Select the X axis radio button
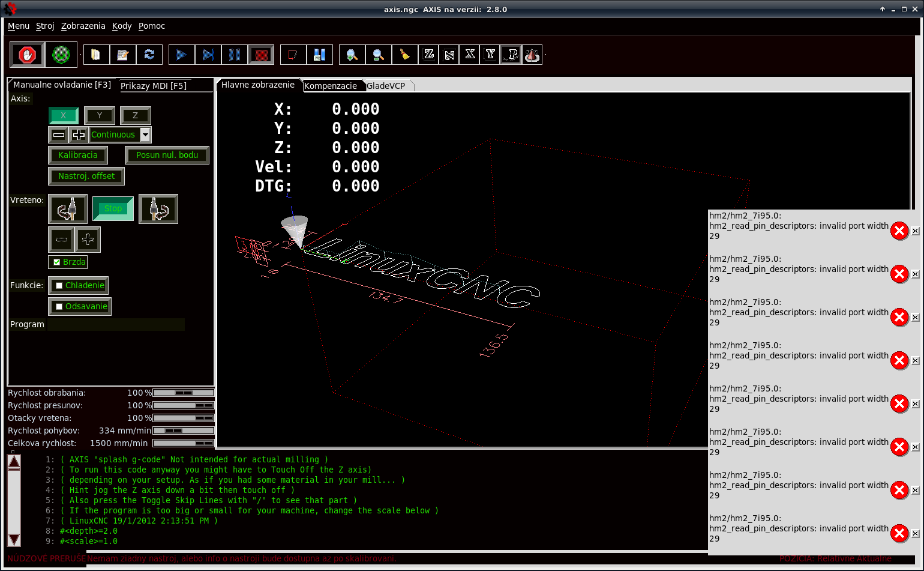 pos(64,115)
